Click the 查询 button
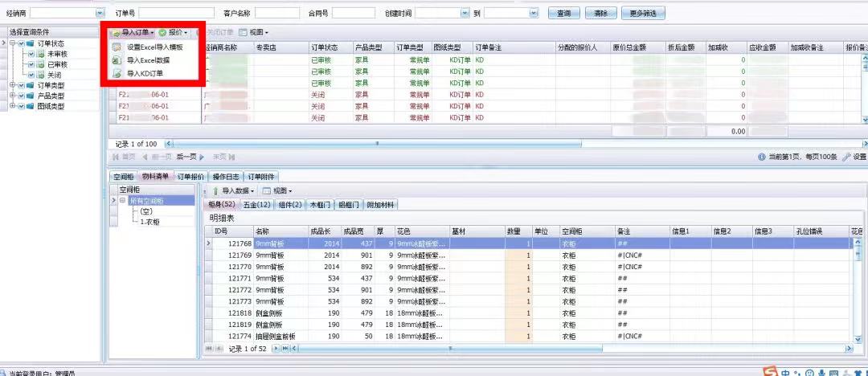 tap(564, 13)
